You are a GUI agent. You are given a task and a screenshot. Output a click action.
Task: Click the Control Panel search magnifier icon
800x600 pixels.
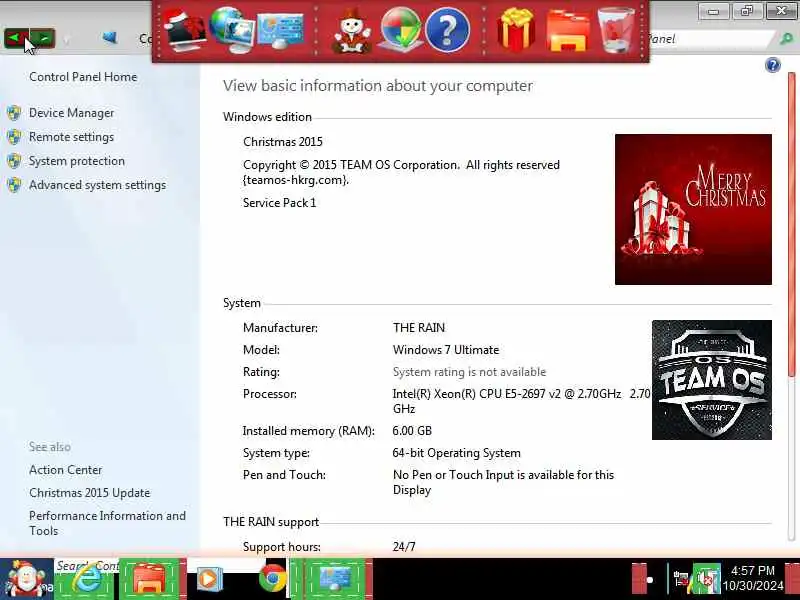pyautogui.click(x=786, y=39)
